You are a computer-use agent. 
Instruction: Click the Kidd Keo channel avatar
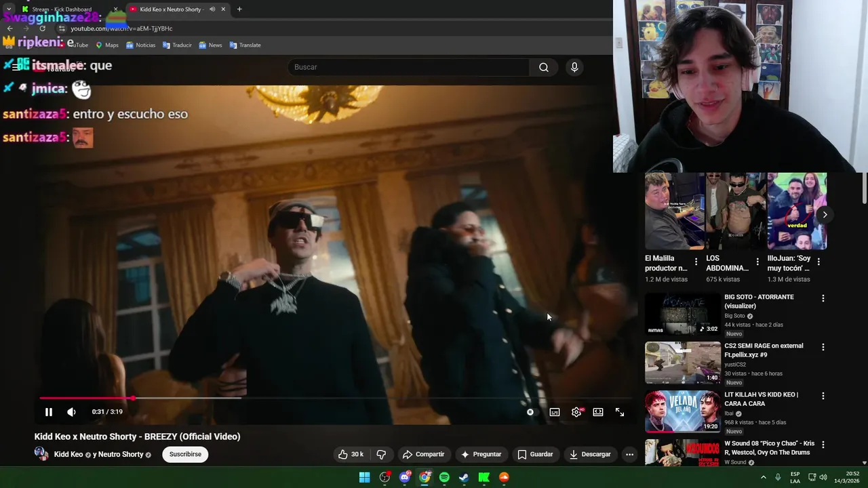coord(41,454)
